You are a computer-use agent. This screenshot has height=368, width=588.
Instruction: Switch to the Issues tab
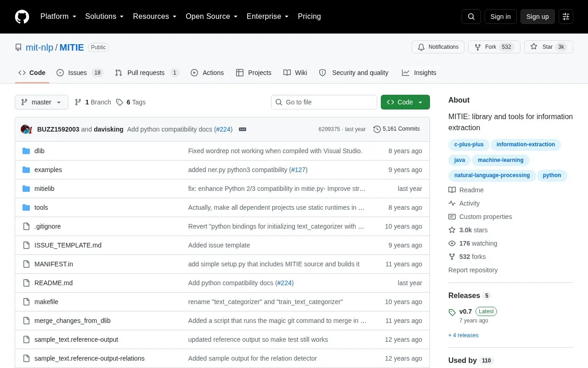pyautogui.click(x=80, y=73)
